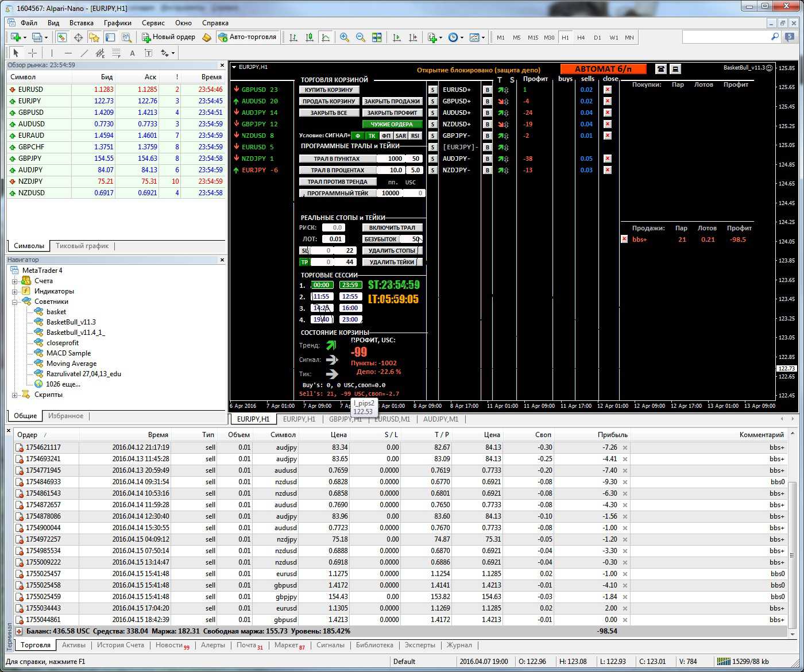Toggle the RSI signal condition
The image size is (804, 672).
click(415, 136)
